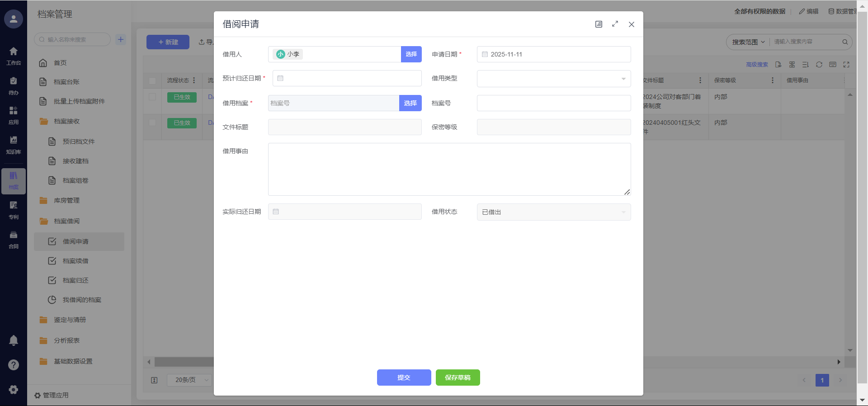Toggle the select-all checkbox in table header
The width and height of the screenshot is (868, 406).
click(x=152, y=80)
